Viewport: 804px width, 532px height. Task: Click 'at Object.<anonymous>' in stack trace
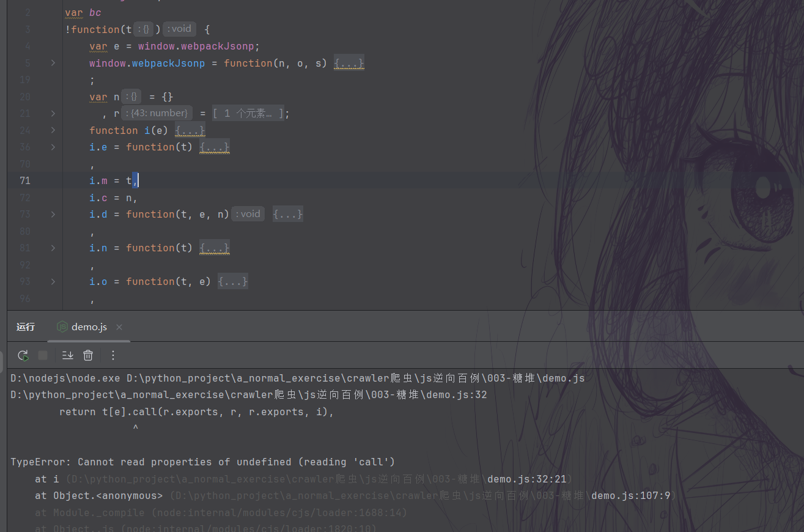(99, 495)
